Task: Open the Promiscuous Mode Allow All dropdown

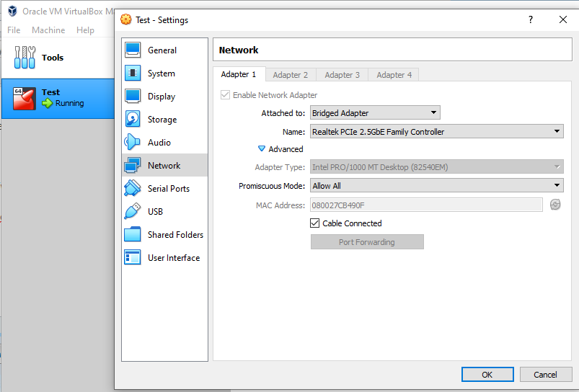Action: 437,185
